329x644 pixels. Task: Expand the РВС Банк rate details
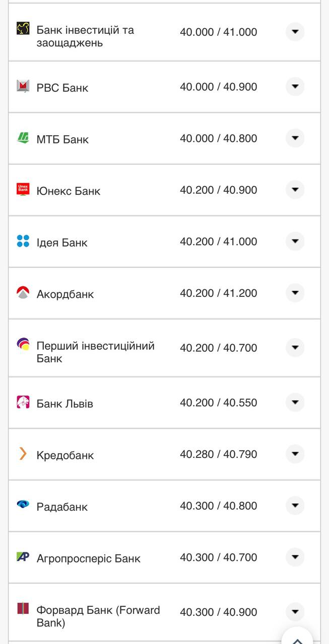tap(295, 87)
